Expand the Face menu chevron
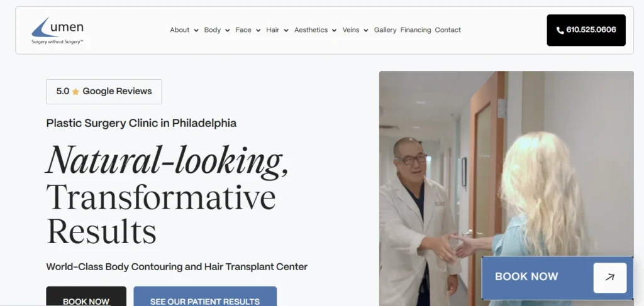The width and height of the screenshot is (644, 306). point(258,30)
